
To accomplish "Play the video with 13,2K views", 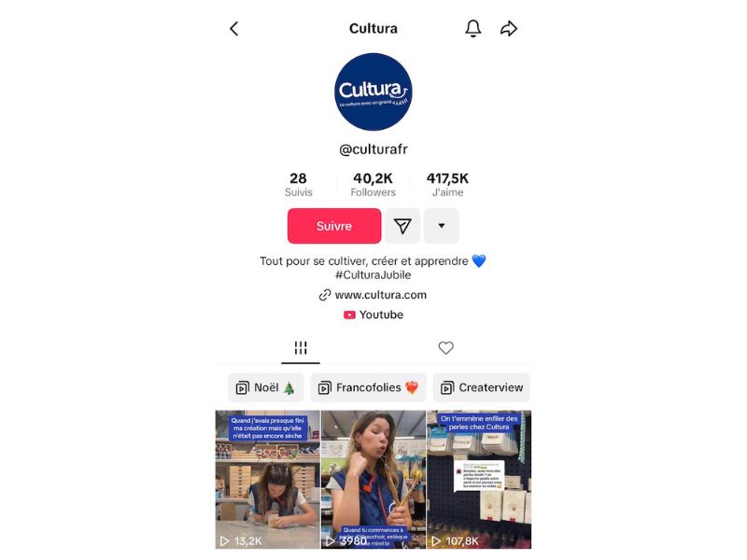I will tap(267, 480).
